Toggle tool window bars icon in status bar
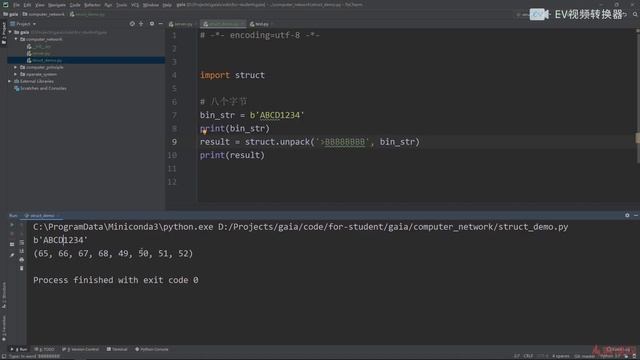Image resolution: width=640 pixels, height=360 pixels. (3, 357)
